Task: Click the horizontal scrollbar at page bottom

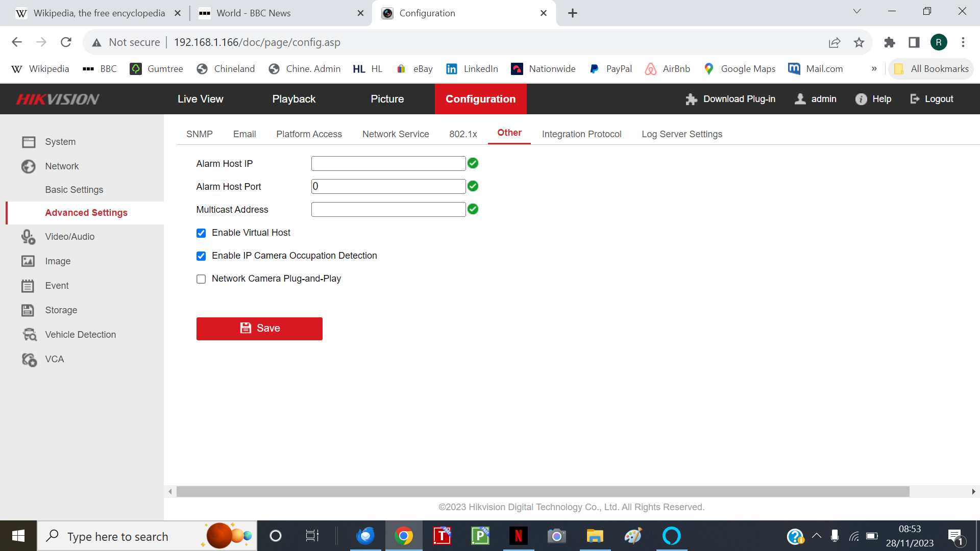Action: coord(543,492)
